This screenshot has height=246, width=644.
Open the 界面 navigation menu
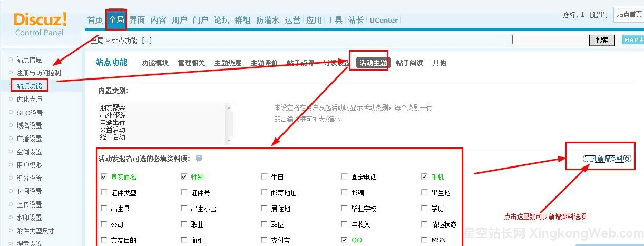coord(137,20)
